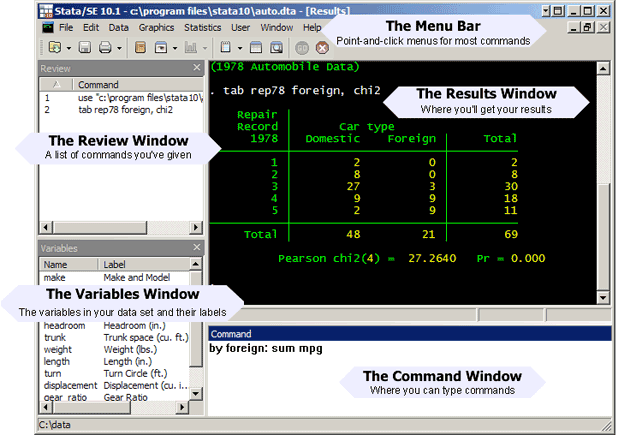Click the grand total '69' cell
The width and height of the screenshot is (642, 435).
pyautogui.click(x=511, y=234)
